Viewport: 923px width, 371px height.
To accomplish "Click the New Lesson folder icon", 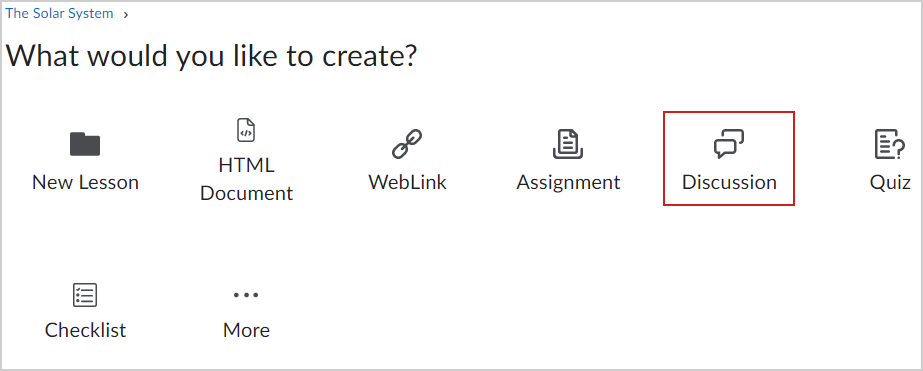I will tap(85, 144).
